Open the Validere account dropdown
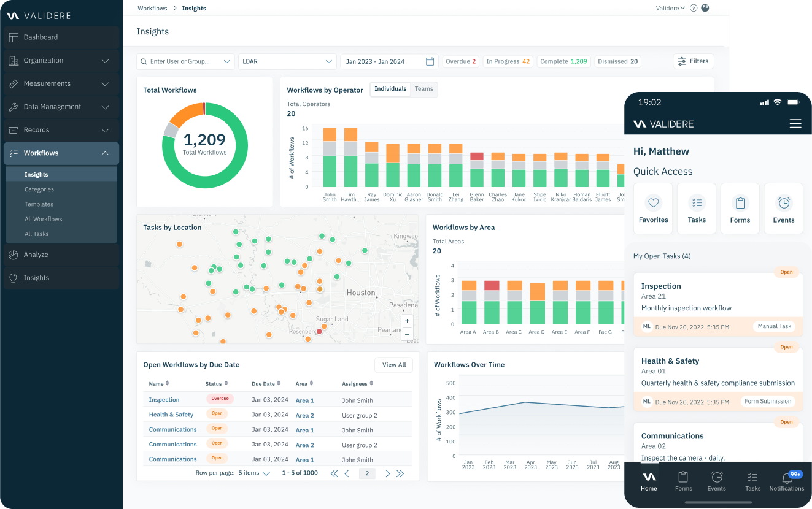Image resolution: width=812 pixels, height=509 pixels. coord(670,9)
